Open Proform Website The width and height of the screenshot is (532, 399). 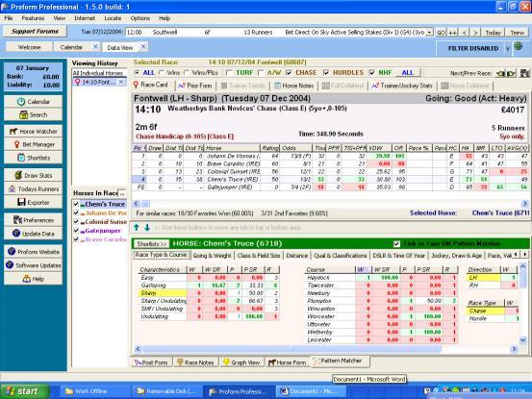coord(33,252)
